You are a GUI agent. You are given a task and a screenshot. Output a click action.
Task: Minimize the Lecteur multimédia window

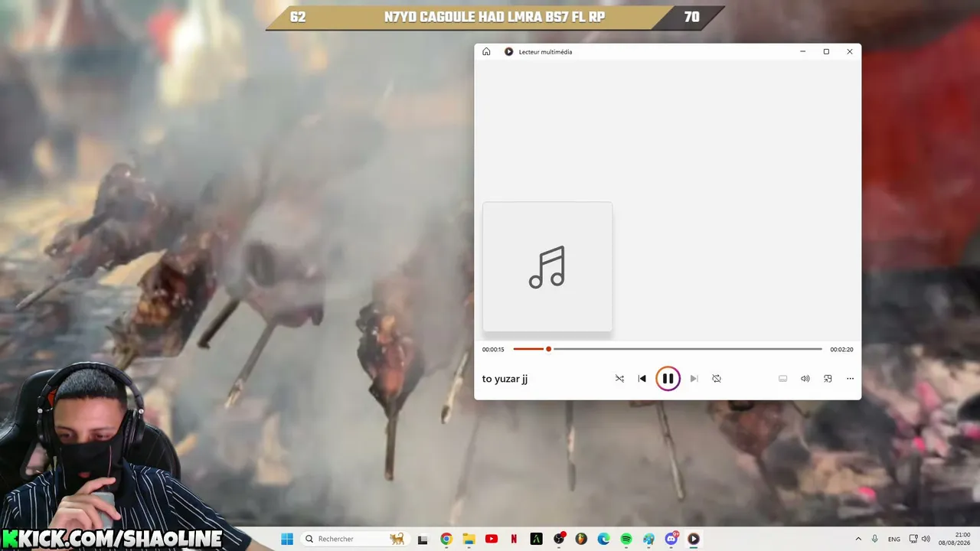pos(802,52)
